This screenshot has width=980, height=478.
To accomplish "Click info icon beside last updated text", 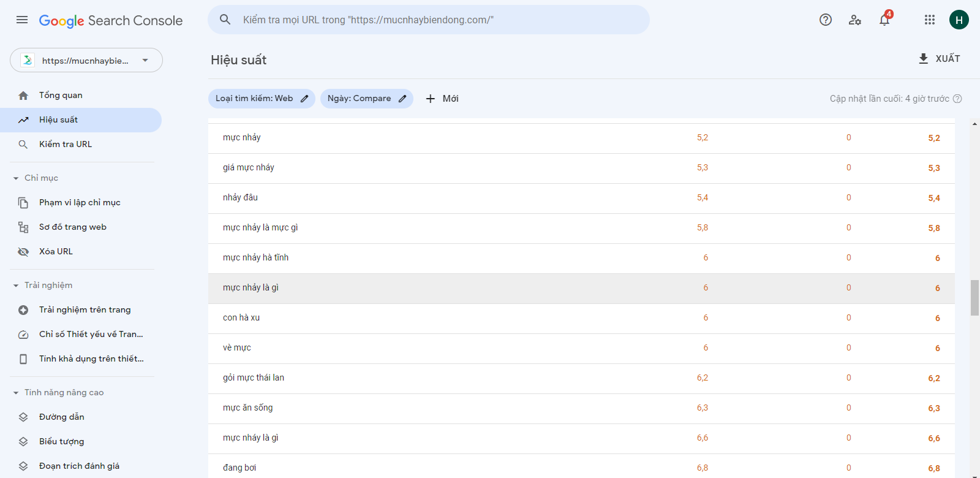I will click(x=957, y=99).
